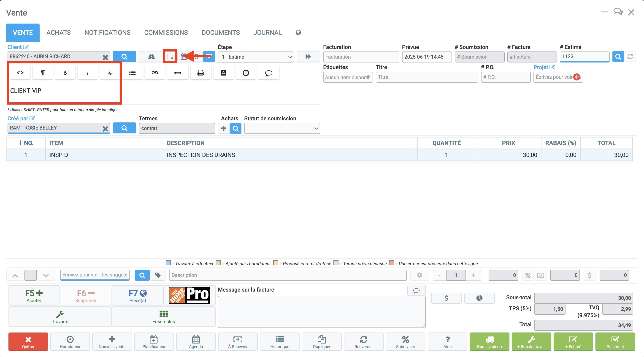644x357 pixels.
Task: Insert a link in the note
Action: coord(155,73)
